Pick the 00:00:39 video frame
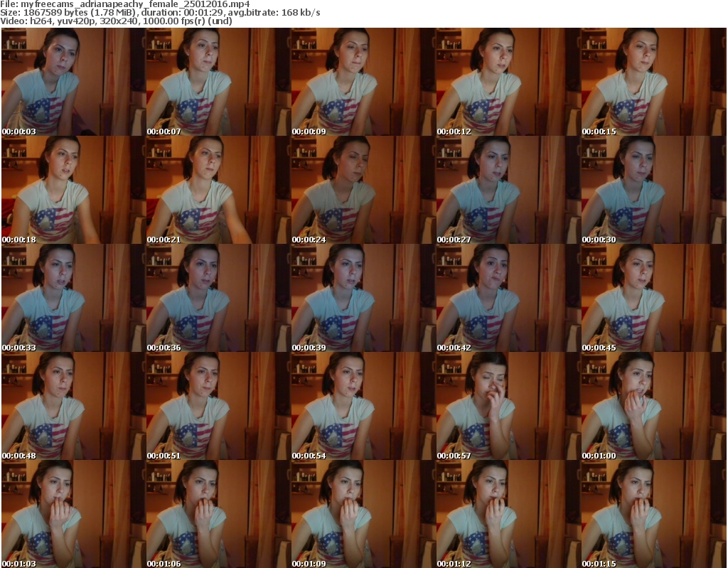This screenshot has width=728, height=568. click(363, 298)
